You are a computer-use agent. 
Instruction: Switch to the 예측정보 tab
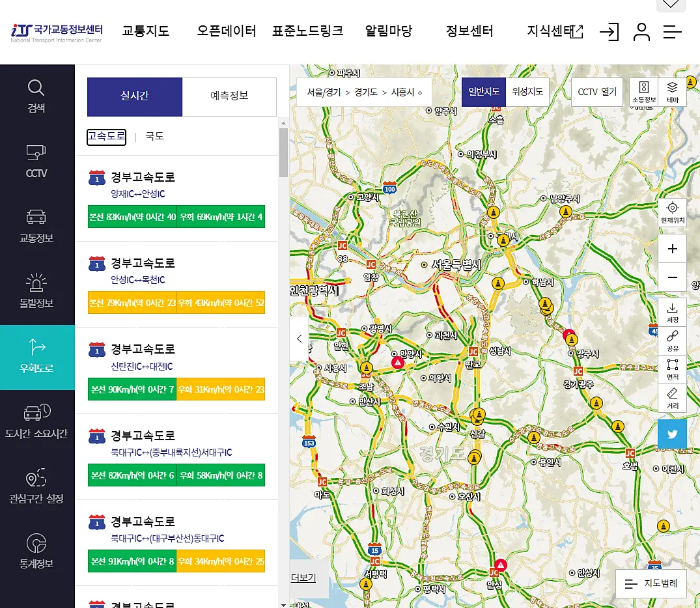(229, 96)
